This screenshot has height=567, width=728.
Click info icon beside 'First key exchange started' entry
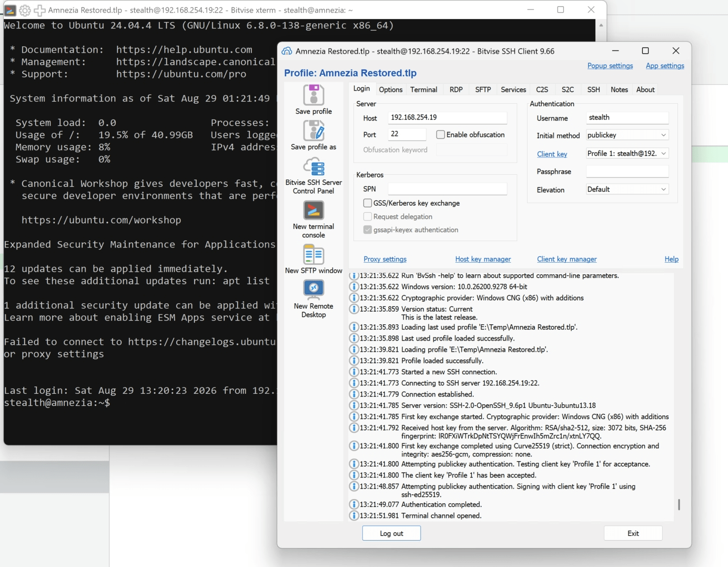354,416
